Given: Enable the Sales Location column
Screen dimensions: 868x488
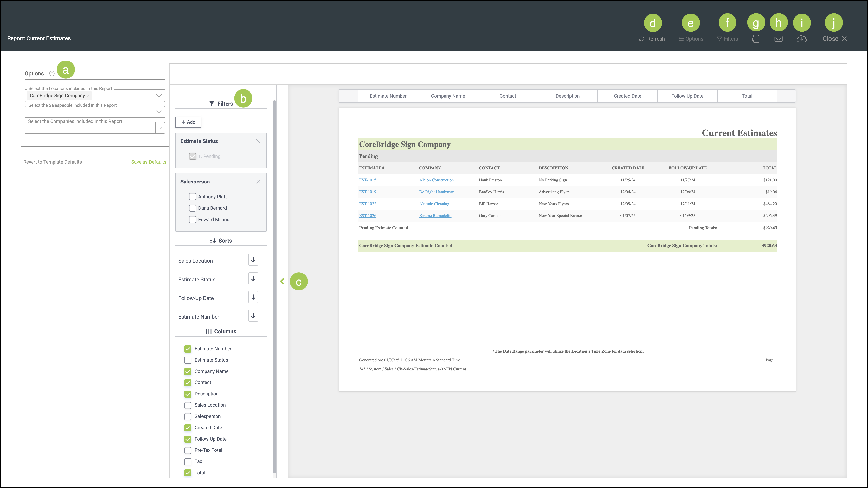Looking at the screenshot, I should pyautogui.click(x=188, y=405).
